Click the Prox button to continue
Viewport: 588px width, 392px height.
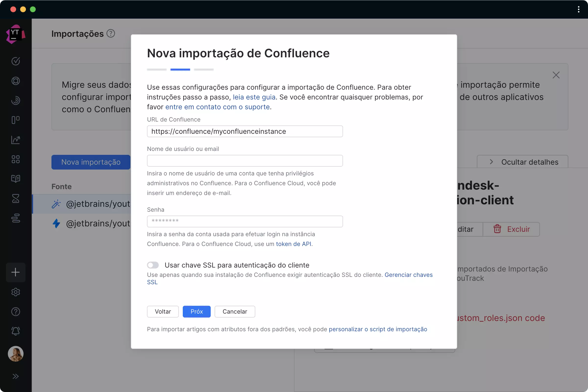coord(196,311)
